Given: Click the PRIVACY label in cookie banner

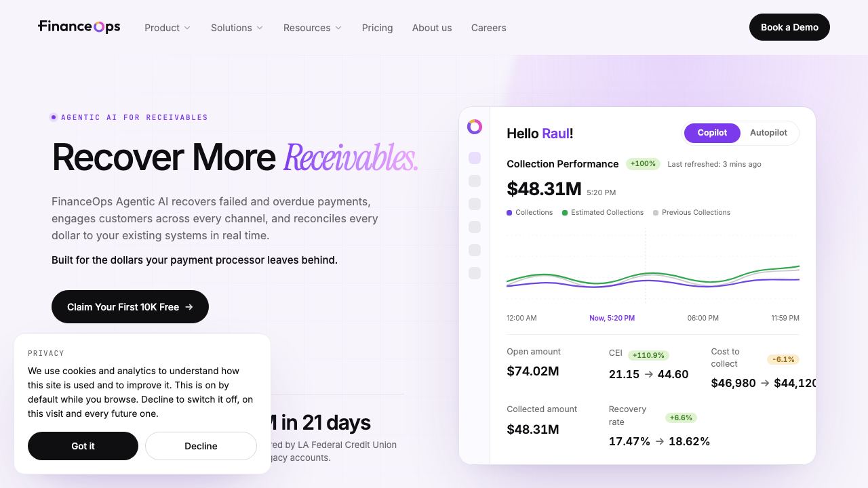Looking at the screenshot, I should point(46,353).
